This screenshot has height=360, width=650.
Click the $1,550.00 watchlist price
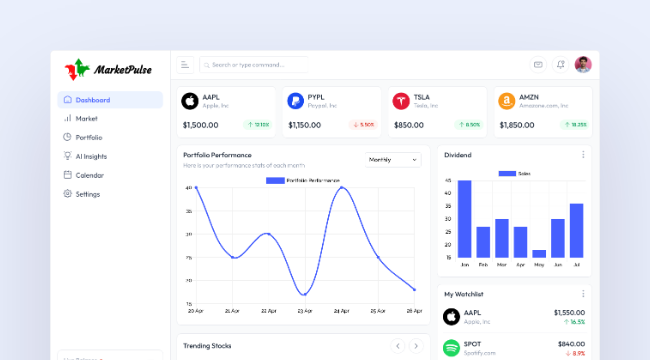point(569,313)
